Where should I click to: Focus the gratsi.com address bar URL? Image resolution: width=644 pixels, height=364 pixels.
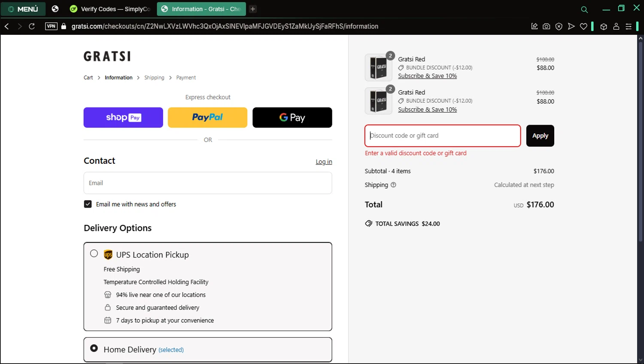coord(225,26)
